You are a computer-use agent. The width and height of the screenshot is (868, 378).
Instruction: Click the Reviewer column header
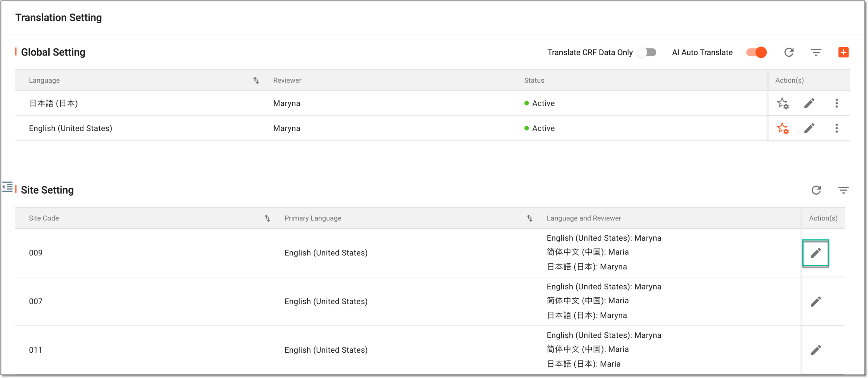pyautogui.click(x=287, y=81)
